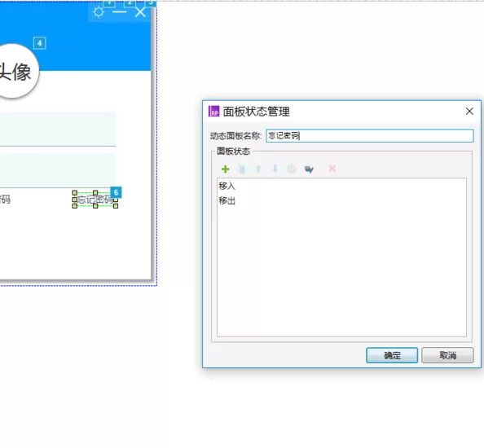Viewport: 484px width, 448px height.
Task: Delete state using the red X icon
Action: pyautogui.click(x=332, y=169)
